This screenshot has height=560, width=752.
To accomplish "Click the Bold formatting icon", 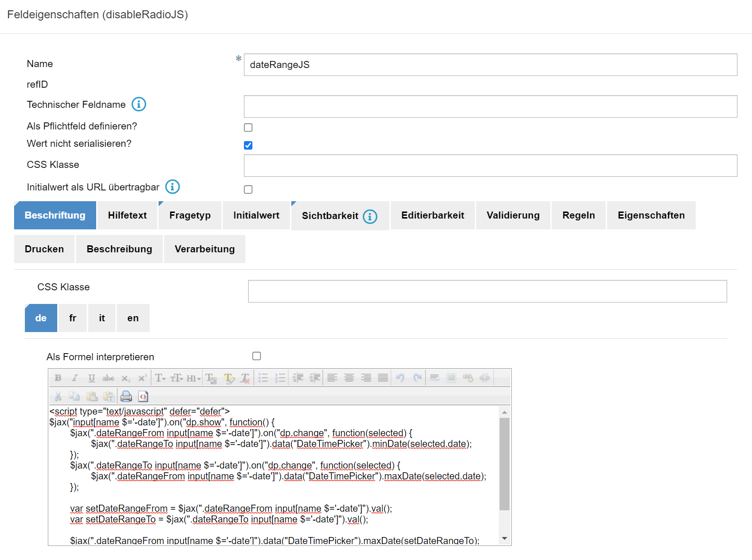I will [x=58, y=378].
